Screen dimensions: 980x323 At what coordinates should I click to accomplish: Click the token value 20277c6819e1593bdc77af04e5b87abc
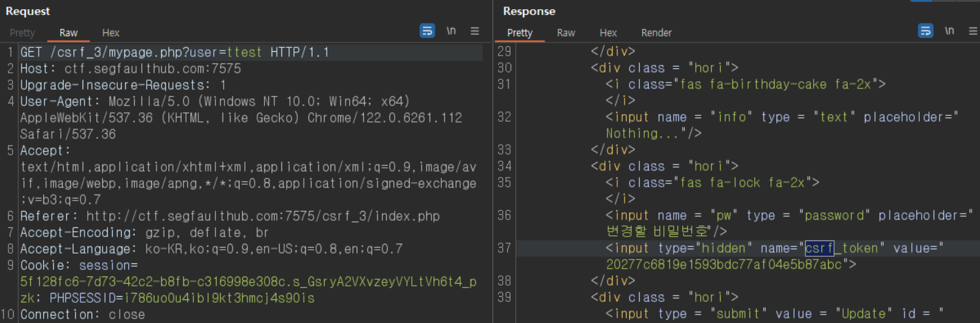pyautogui.click(x=724, y=264)
